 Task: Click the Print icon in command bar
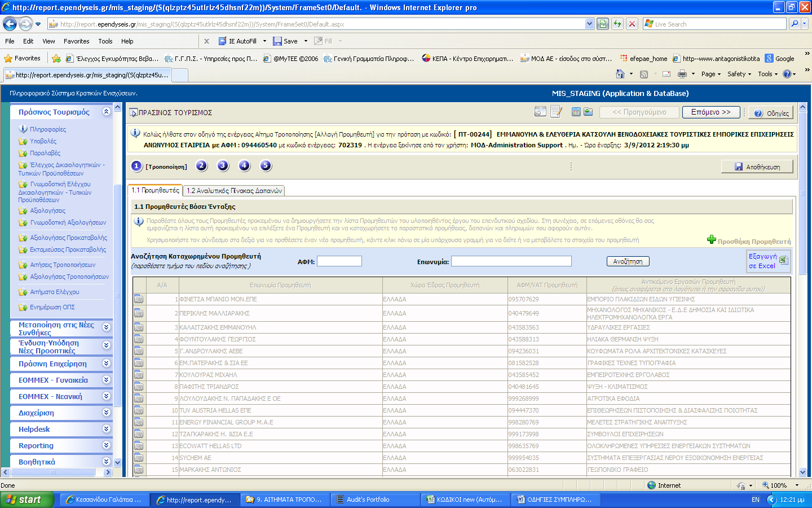click(682, 74)
